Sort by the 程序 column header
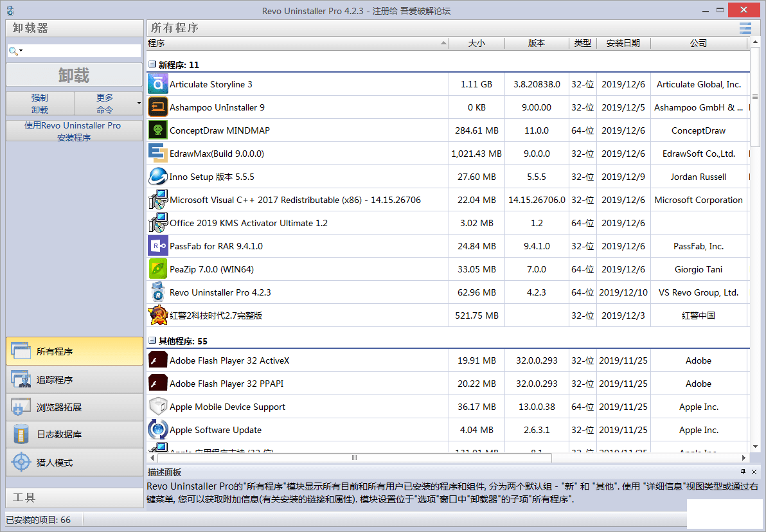The width and height of the screenshot is (766, 532). pyautogui.click(x=297, y=43)
